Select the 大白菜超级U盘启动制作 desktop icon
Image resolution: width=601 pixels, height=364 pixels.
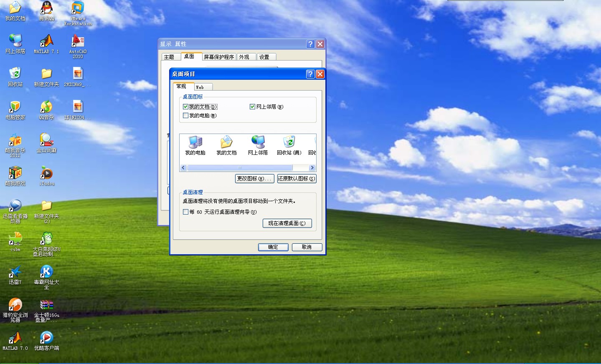46,244
